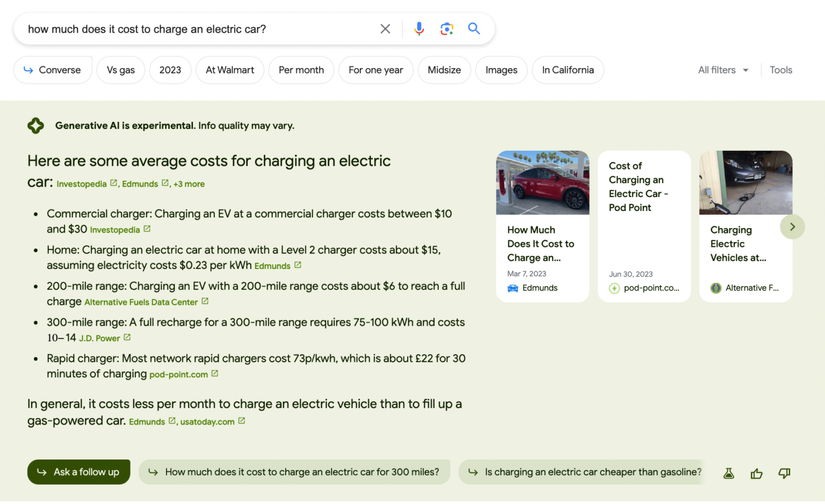Switch to the Images filter
Screen dimensions: 825x504
[x=501, y=70]
